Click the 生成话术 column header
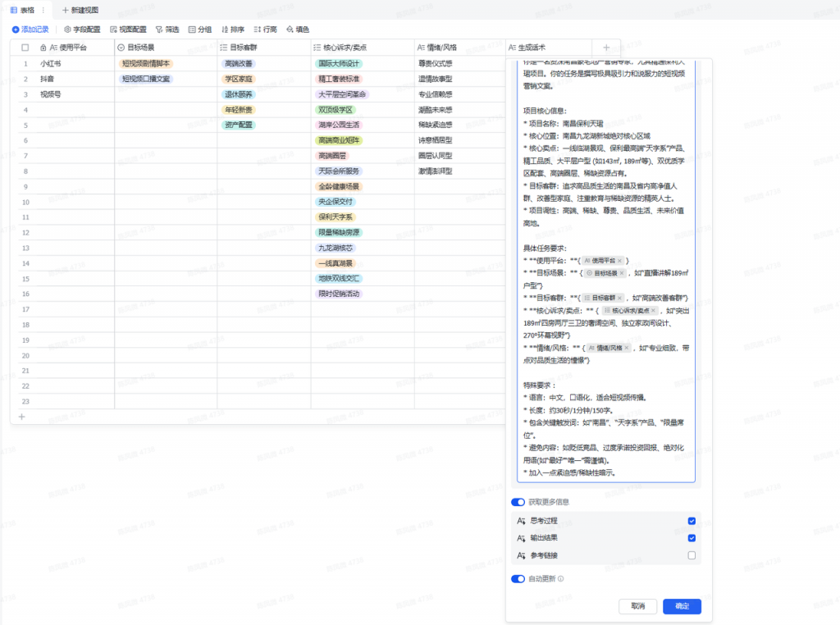840x625 pixels. 549,48
